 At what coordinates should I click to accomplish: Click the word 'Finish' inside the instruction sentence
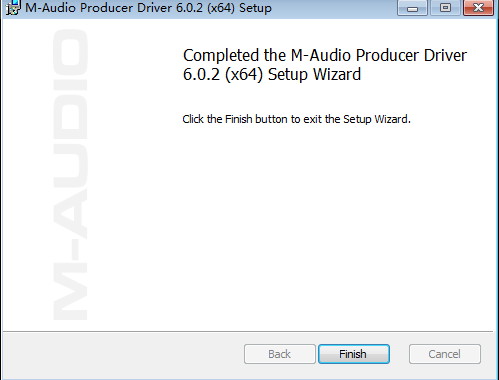tap(239, 119)
